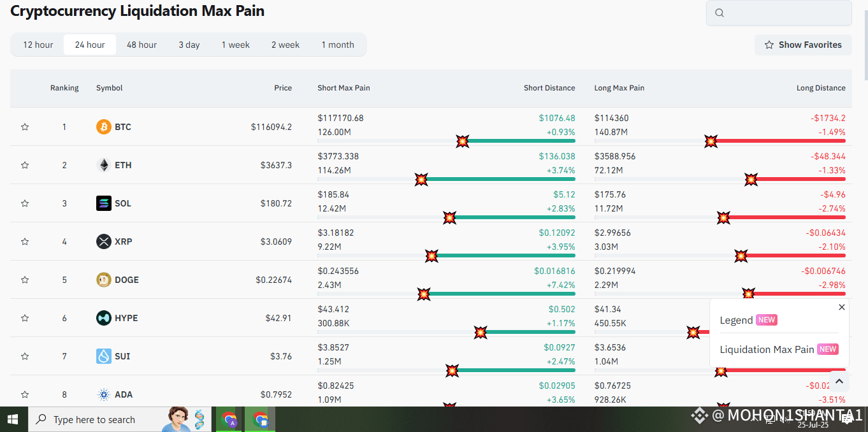This screenshot has height=432, width=868.
Task: Switch to the 48 hour tab
Action: pos(141,45)
